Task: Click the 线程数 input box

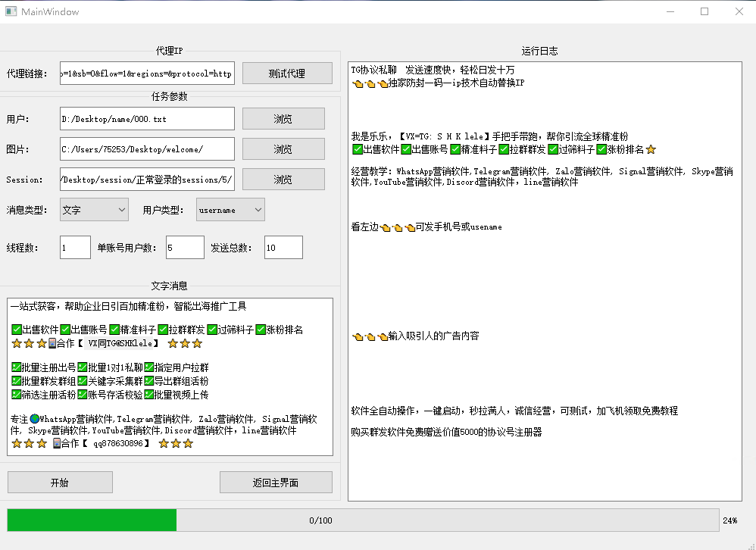Action: (75, 247)
